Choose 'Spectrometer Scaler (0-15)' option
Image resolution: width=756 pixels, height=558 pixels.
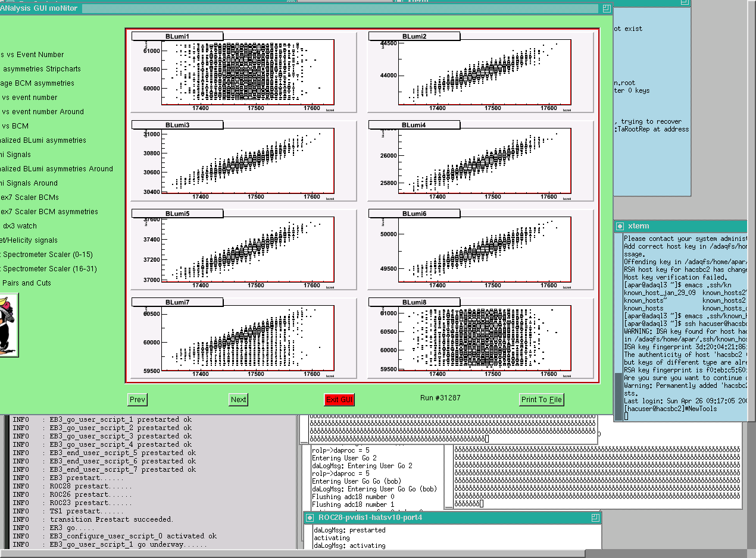[x=46, y=255]
